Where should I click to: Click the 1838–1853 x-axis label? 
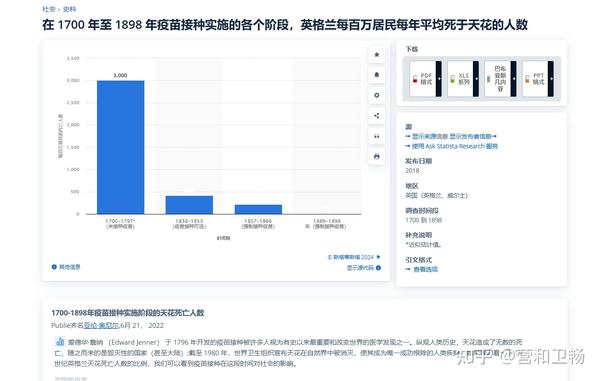pyautogui.click(x=189, y=224)
